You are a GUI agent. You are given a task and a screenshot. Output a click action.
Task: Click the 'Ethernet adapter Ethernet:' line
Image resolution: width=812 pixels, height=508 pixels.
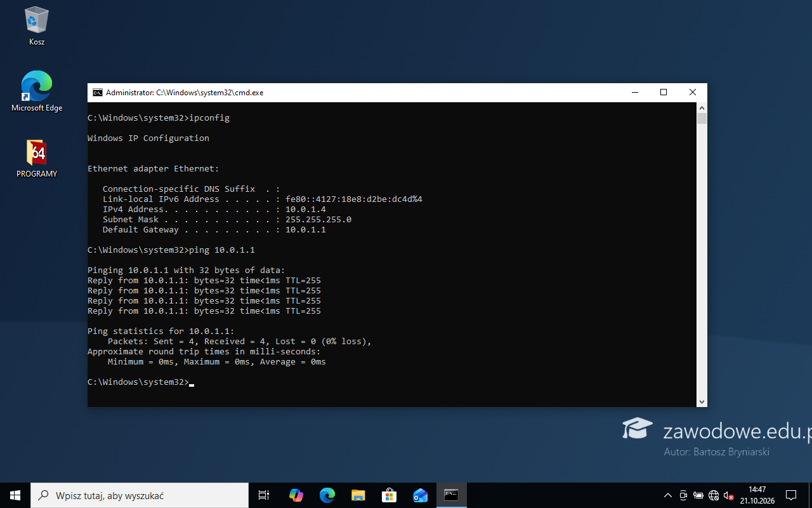point(154,169)
